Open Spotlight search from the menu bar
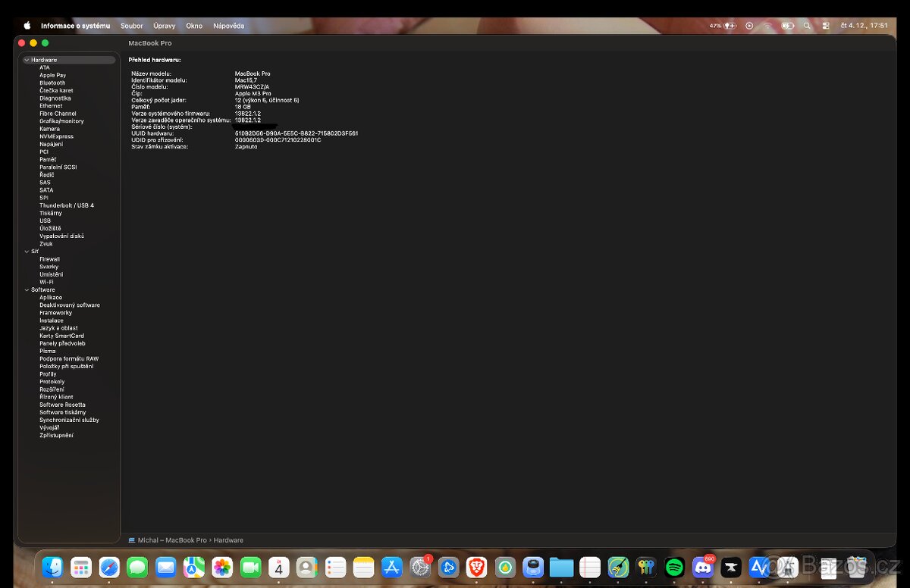This screenshot has width=910, height=588. click(x=807, y=25)
